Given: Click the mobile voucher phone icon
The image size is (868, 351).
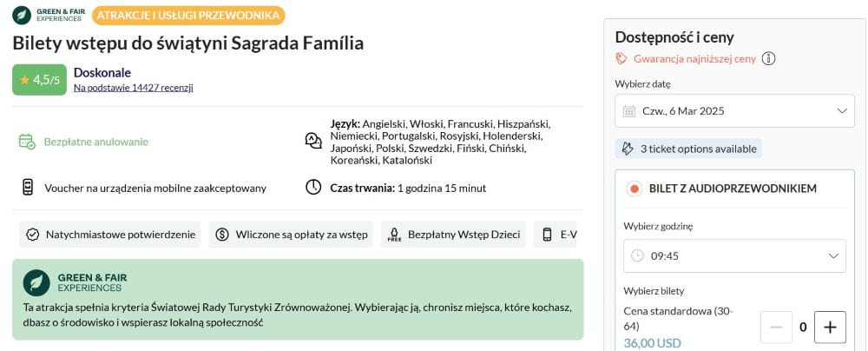Looking at the screenshot, I should coord(27,187).
